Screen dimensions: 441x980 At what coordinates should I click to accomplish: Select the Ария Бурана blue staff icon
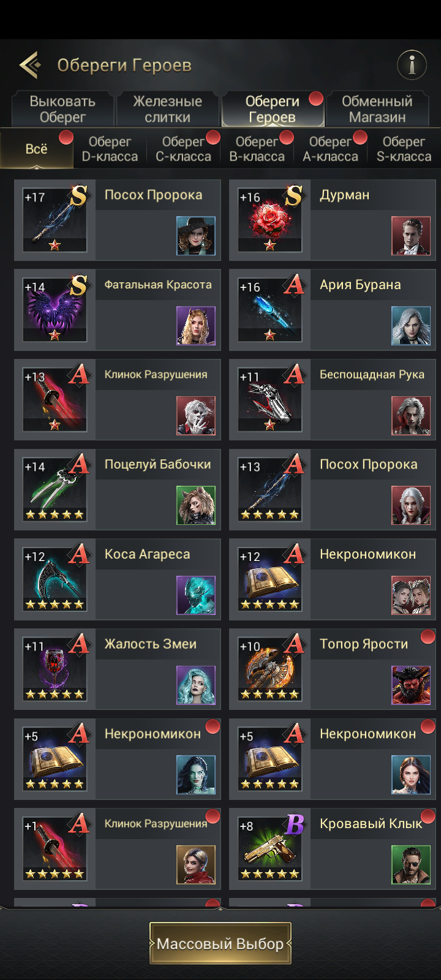click(x=269, y=309)
